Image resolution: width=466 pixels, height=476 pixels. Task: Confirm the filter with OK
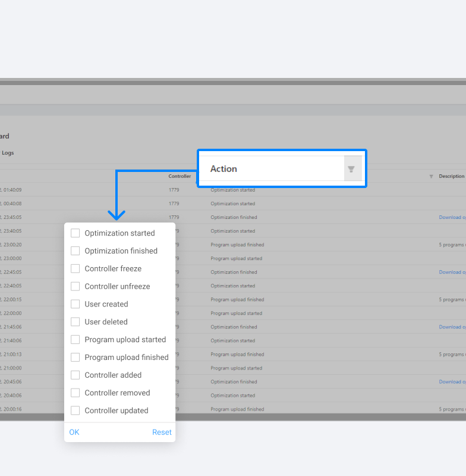pos(74,432)
